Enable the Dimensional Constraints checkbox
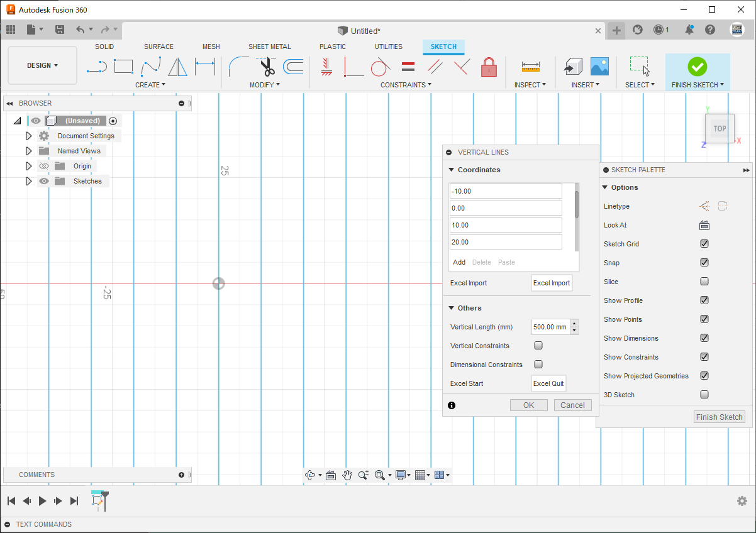 click(x=538, y=365)
